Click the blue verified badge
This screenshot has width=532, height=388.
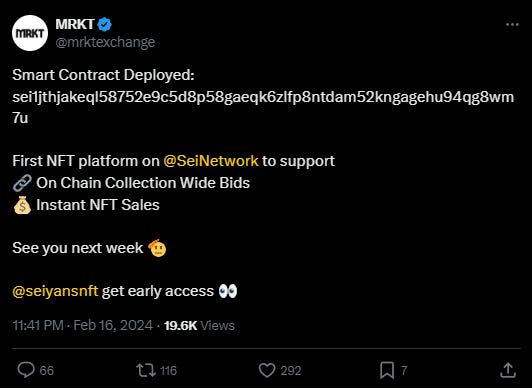[104, 25]
